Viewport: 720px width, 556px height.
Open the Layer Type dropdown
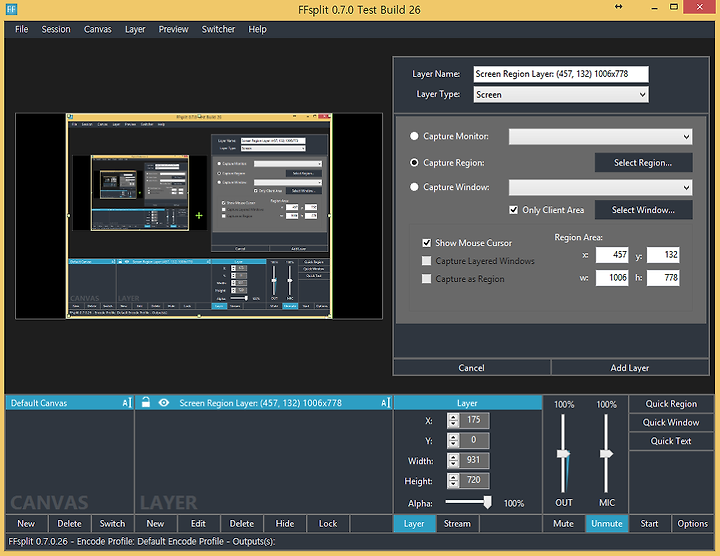click(561, 95)
